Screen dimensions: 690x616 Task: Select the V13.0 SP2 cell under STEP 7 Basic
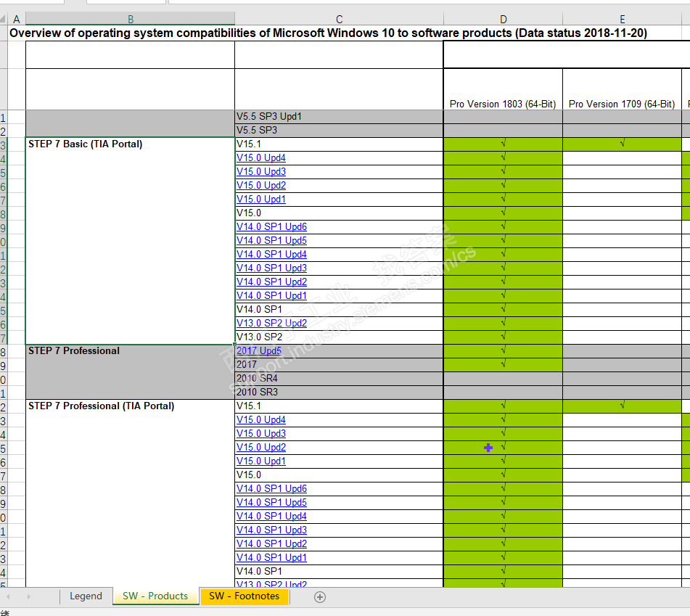coord(339,337)
